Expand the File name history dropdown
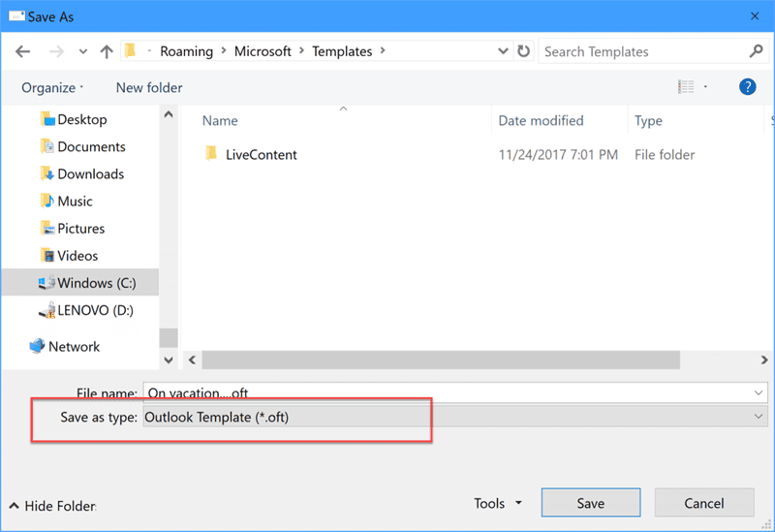 pyautogui.click(x=759, y=392)
